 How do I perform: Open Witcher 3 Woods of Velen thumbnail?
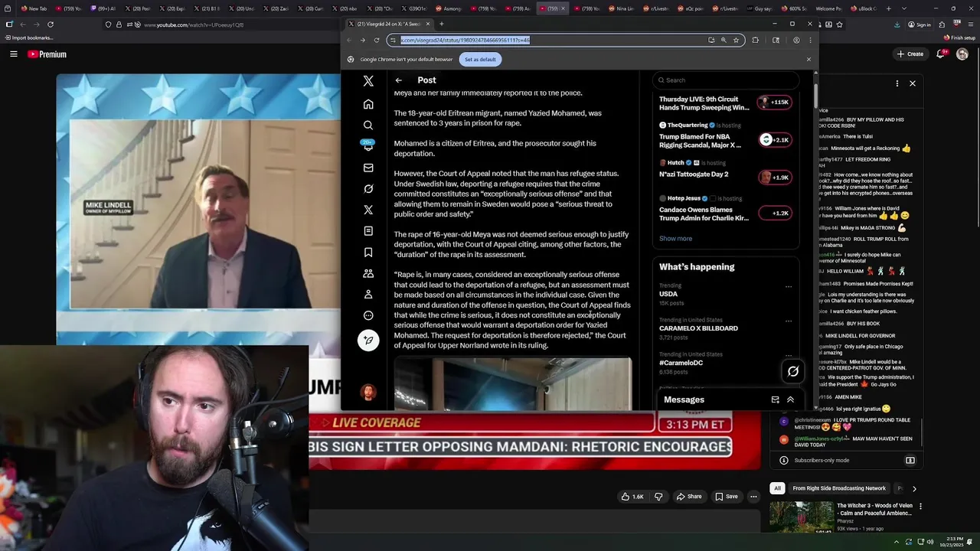coord(801,517)
